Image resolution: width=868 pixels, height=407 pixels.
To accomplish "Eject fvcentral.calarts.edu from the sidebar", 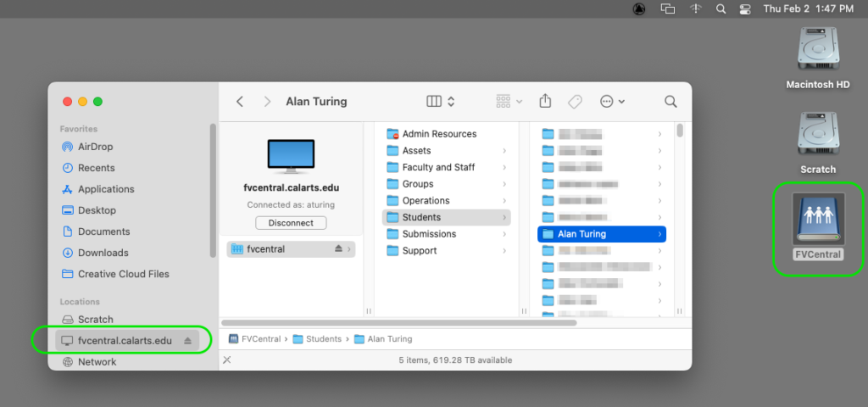I will 187,341.
